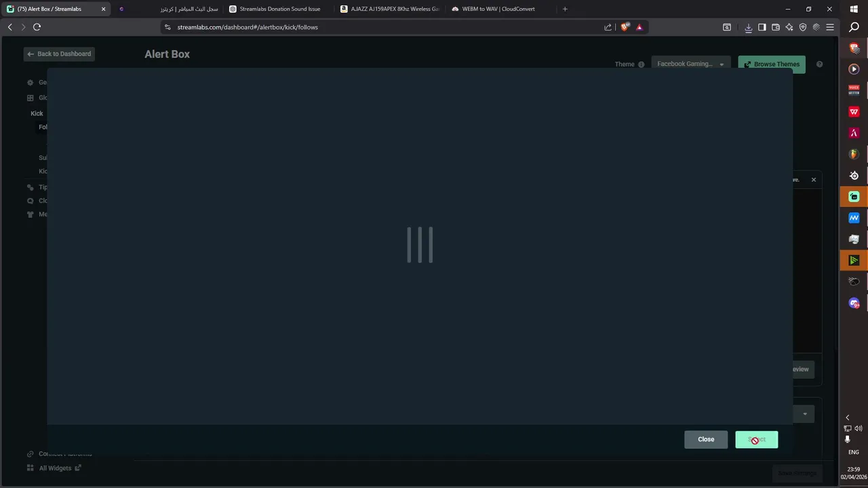This screenshot has height=488, width=868.
Task: Close the notification banner with X
Action: [x=814, y=180]
